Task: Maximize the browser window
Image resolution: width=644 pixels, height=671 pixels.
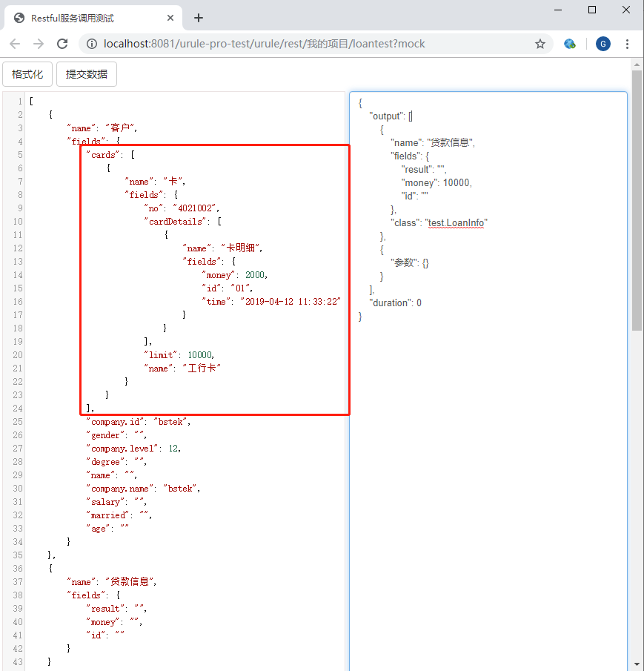Action: pos(592,10)
